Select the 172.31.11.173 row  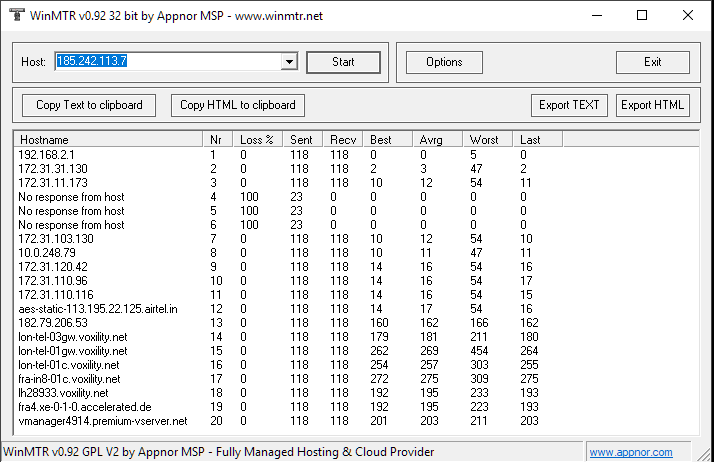289,183
